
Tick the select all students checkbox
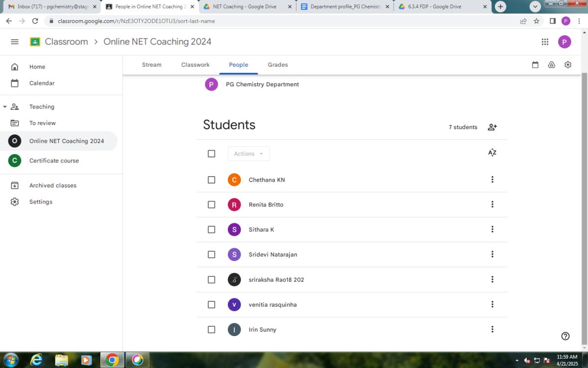point(211,154)
